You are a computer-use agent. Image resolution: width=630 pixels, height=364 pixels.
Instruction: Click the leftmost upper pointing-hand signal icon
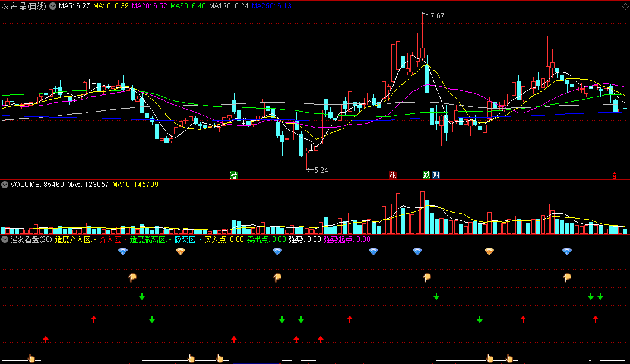click(x=132, y=278)
